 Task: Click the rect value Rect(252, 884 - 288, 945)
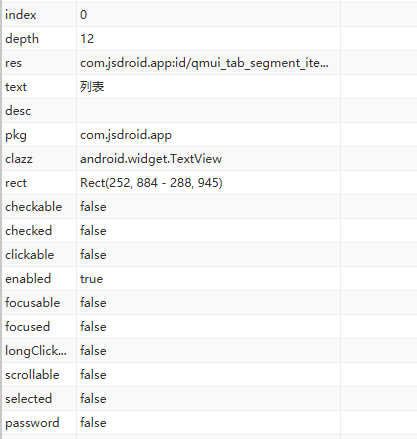tap(151, 183)
